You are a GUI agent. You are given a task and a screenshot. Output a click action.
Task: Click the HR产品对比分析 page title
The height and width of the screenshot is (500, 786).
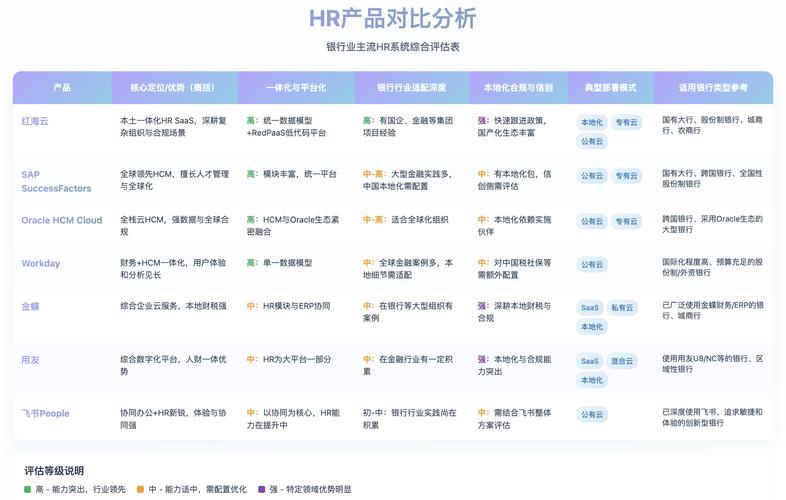[392, 19]
